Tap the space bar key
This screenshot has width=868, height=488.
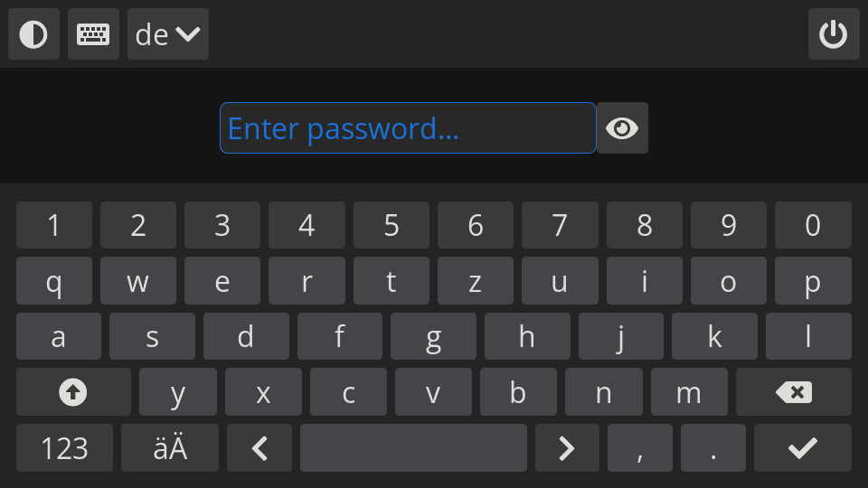pos(413,447)
